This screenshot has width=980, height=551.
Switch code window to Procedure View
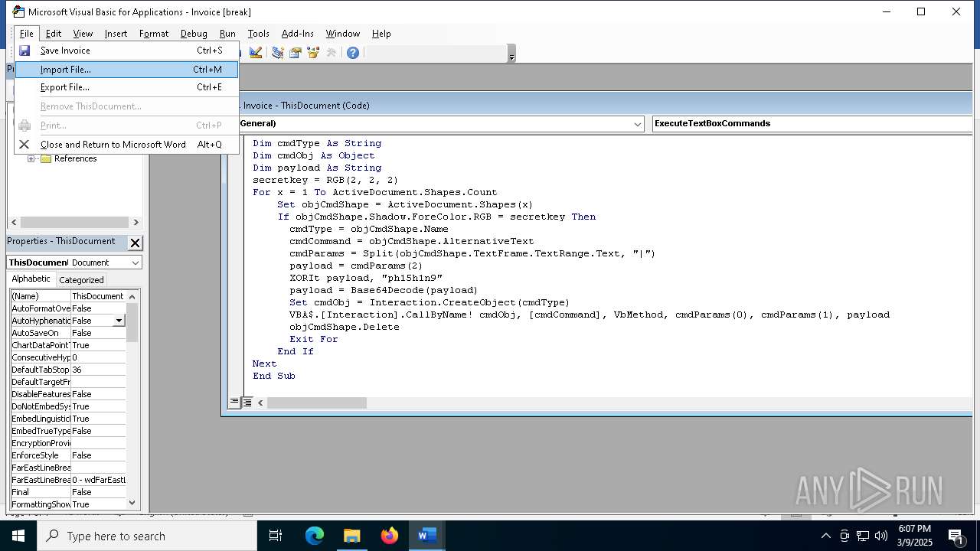tap(234, 403)
